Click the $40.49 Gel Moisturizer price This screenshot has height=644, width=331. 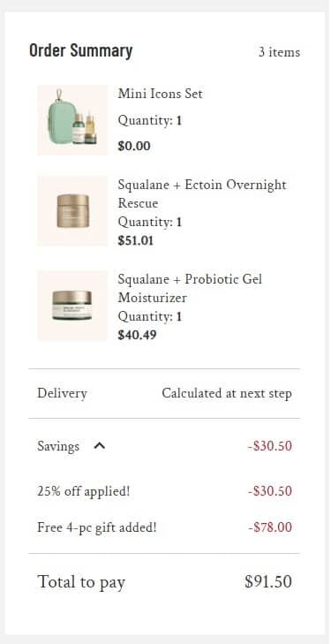137,335
